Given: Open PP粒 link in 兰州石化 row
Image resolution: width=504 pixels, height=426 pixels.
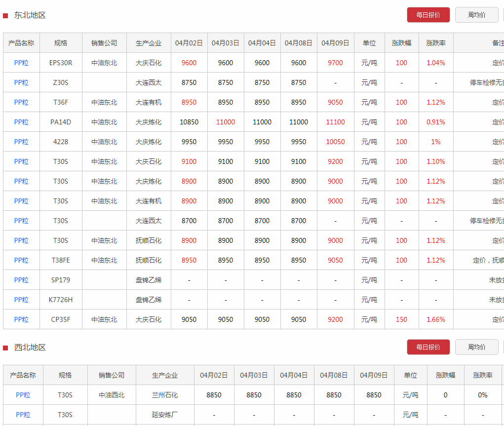Looking at the screenshot, I should coord(23,395).
